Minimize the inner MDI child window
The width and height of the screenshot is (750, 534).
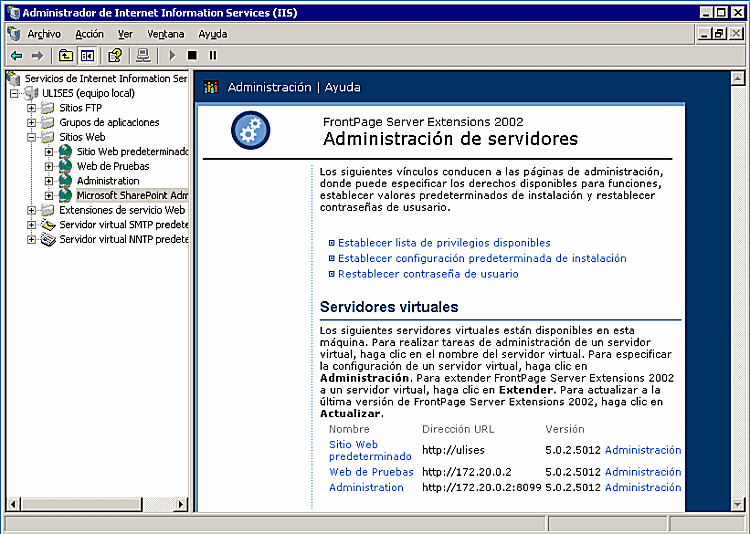tap(704, 34)
